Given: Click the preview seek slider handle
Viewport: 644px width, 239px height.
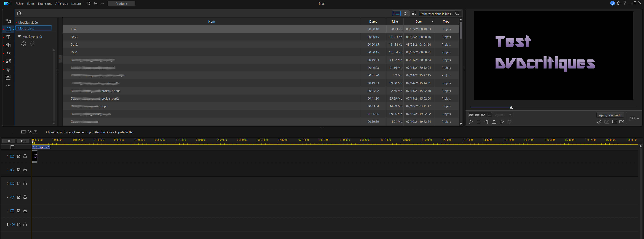Looking at the screenshot, I should 511,108.
